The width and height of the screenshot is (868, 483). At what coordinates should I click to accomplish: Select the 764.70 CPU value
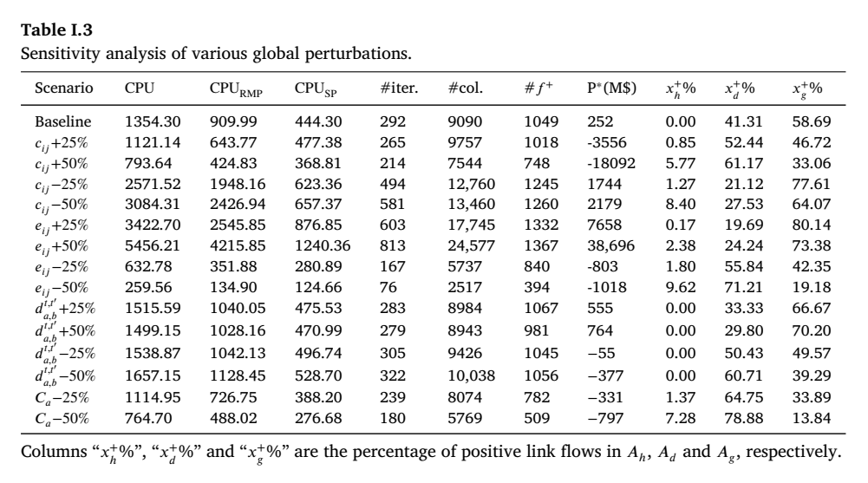pyautogui.click(x=147, y=418)
